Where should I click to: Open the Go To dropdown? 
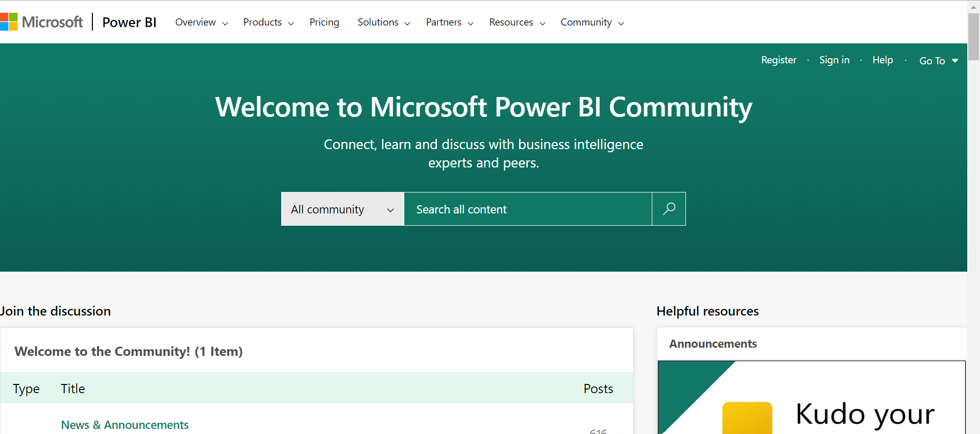point(939,61)
